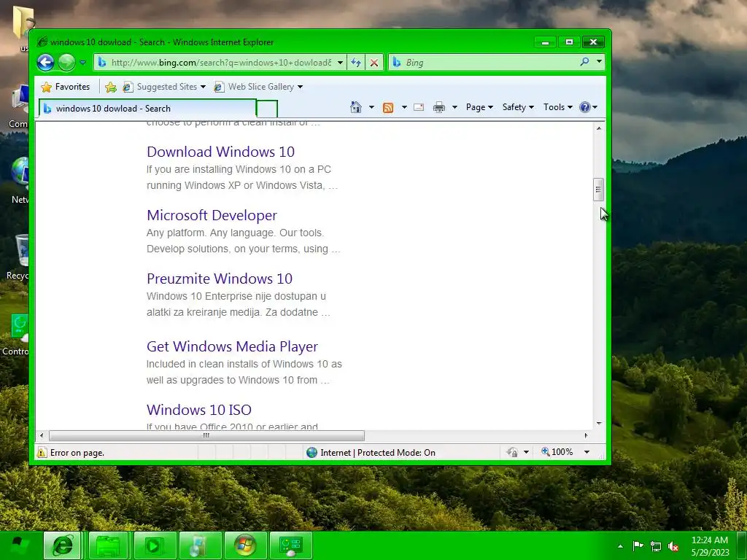Screen dimensions: 747x560
Task: Expand the zoom level dropdown arrow
Action: (x=587, y=452)
